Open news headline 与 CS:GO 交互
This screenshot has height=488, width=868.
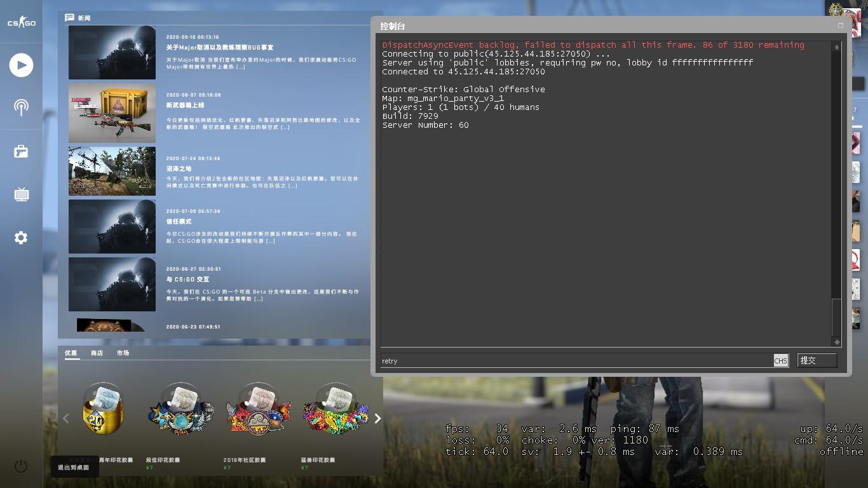187,280
